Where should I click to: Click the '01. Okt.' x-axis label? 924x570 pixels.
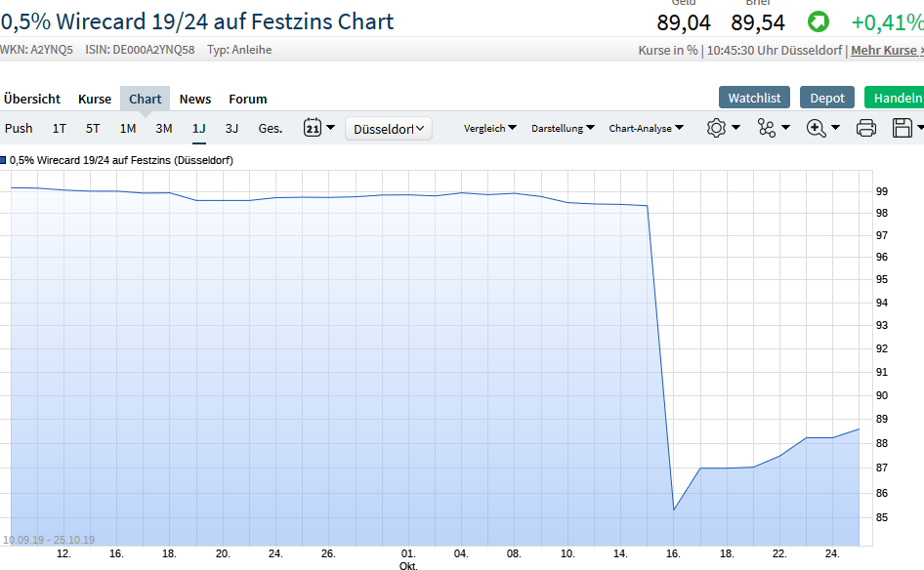coord(408,559)
